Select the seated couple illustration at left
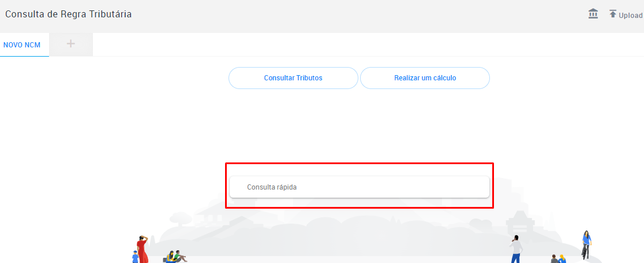 coord(175,256)
